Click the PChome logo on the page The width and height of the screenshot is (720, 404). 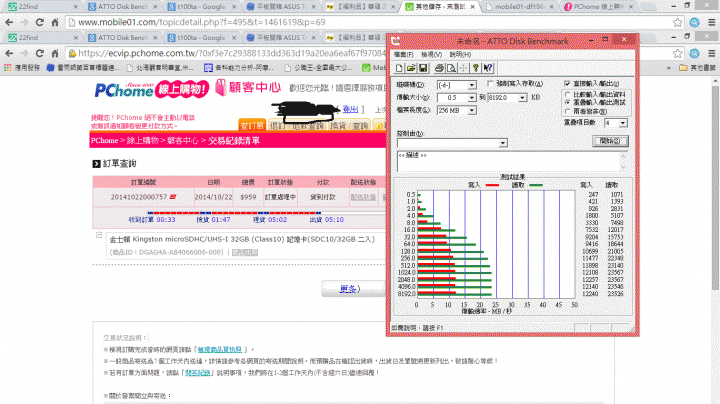point(124,90)
